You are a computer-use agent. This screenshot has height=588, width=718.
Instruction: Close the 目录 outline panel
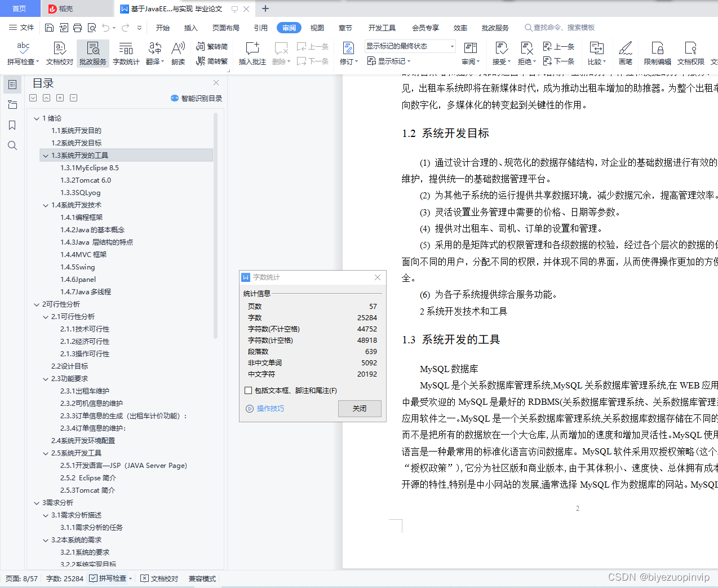click(216, 83)
